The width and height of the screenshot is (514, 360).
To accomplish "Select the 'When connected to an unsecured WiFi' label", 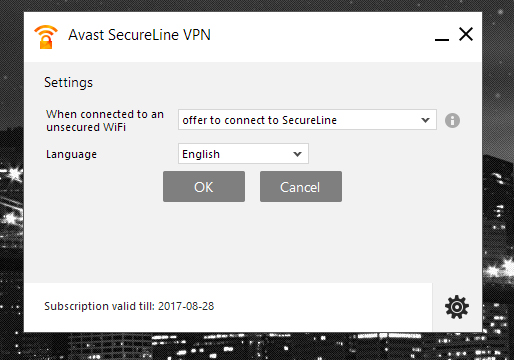I will (105, 121).
